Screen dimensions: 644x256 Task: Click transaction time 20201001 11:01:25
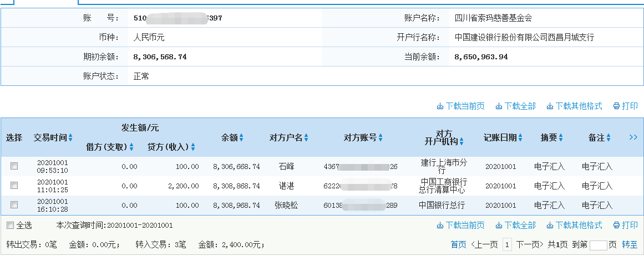pyautogui.click(x=53, y=186)
